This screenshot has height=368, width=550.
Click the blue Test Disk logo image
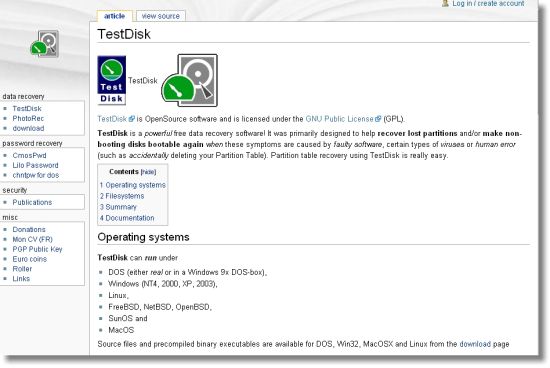pos(112,80)
